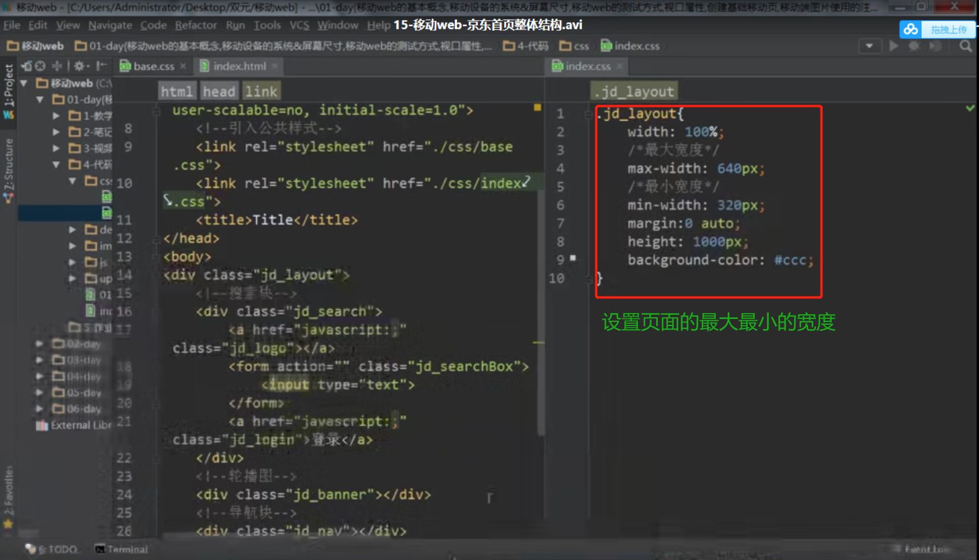Select External Libraries in project tree
The height and width of the screenshot is (560, 979).
coord(73,425)
